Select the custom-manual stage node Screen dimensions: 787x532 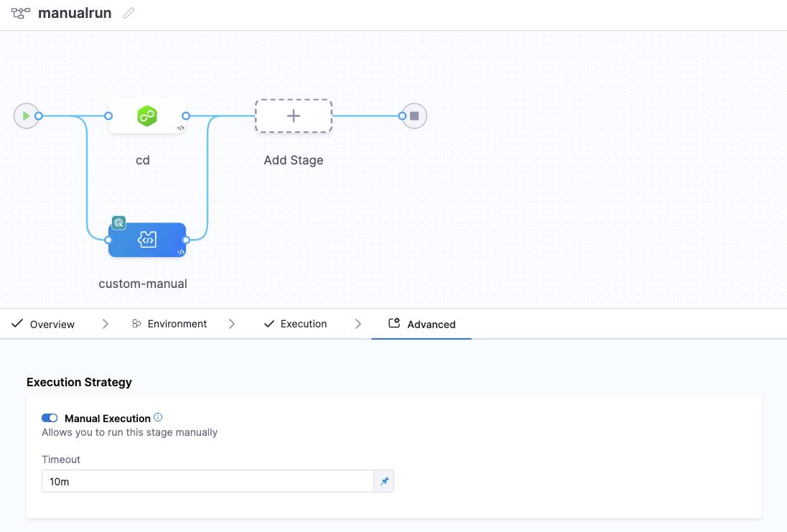pyautogui.click(x=147, y=240)
